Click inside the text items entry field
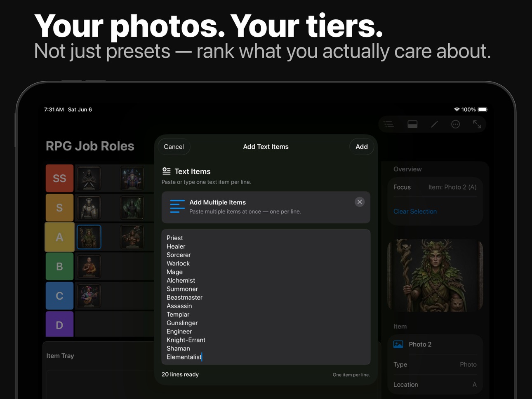 tap(266, 297)
